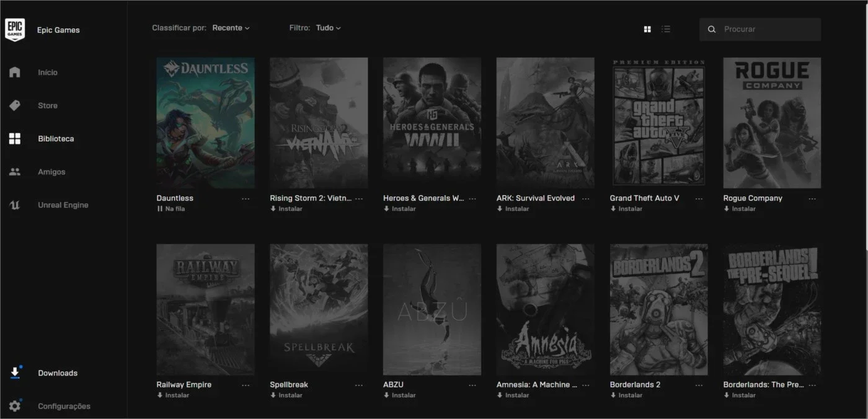868x419 pixels.
Task: Click Instalar under Railway Empire
Action: pos(173,395)
